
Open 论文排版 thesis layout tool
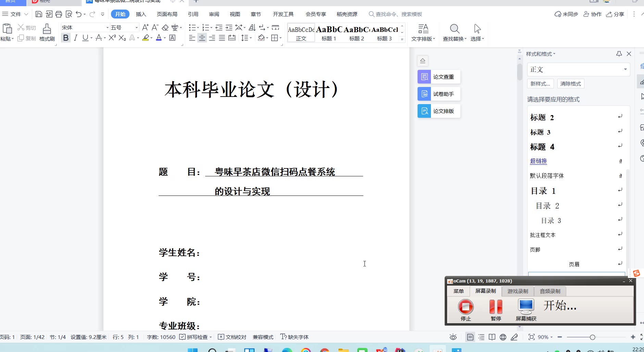439,111
